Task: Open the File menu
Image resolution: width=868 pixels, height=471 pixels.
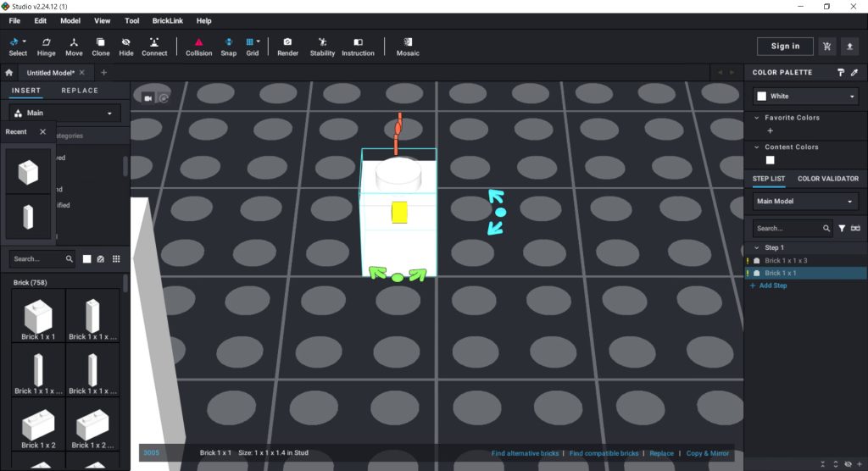Action: (x=15, y=21)
